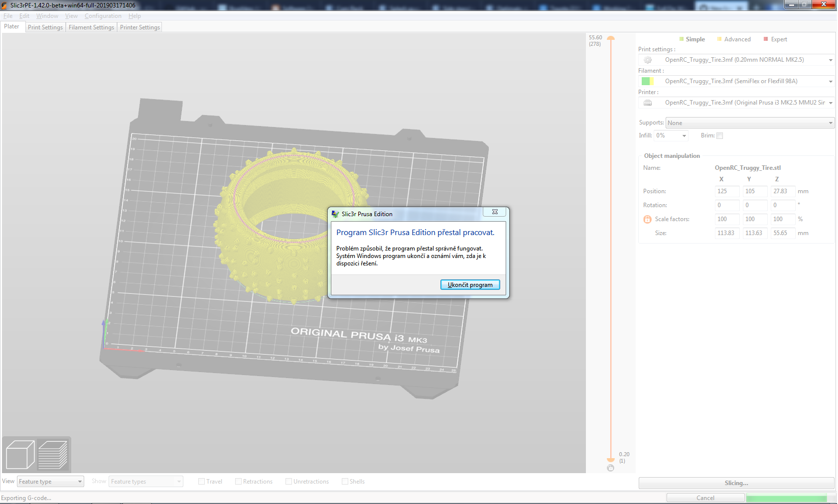838x504 pixels.
Task: Click the print settings gear icon
Action: tap(648, 59)
